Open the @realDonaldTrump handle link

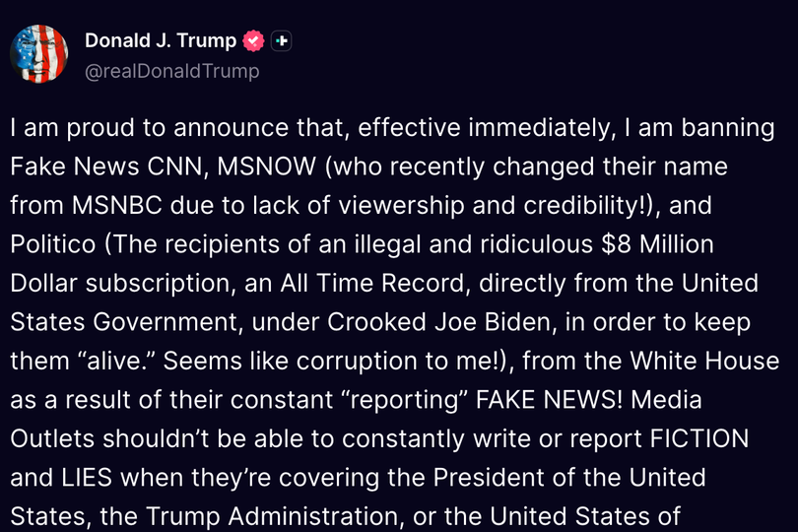pyautogui.click(x=172, y=71)
